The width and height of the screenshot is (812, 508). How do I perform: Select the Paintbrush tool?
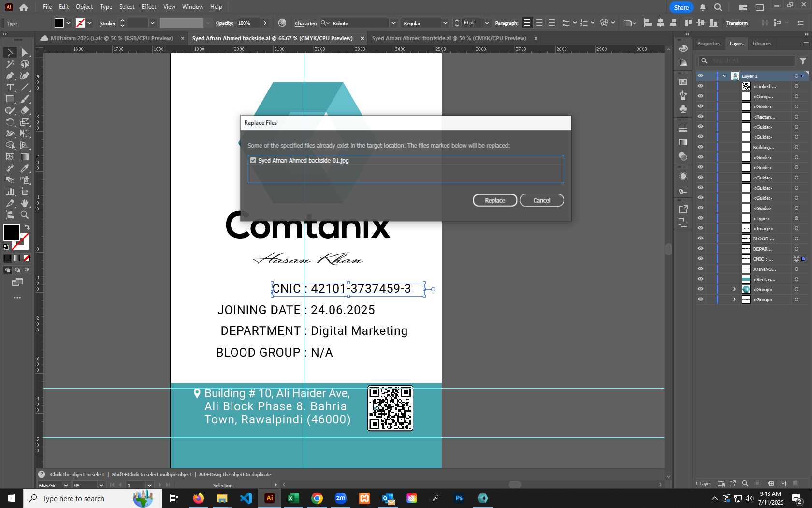25,99
